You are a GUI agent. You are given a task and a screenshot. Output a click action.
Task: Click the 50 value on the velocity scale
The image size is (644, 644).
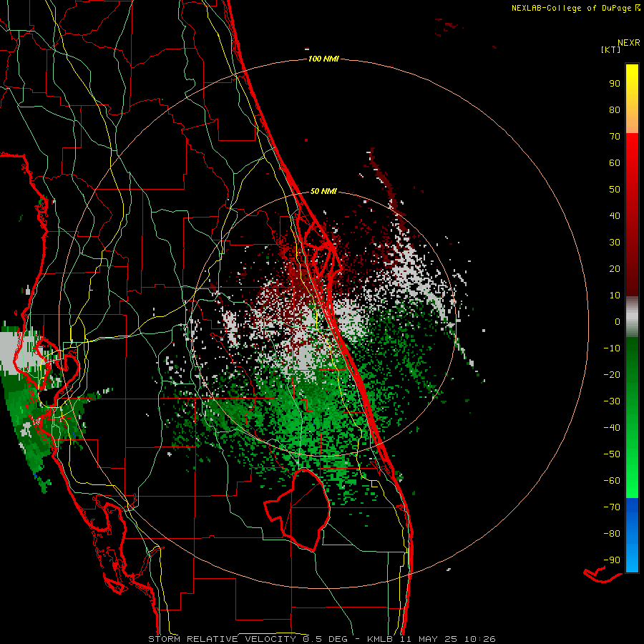coord(615,190)
